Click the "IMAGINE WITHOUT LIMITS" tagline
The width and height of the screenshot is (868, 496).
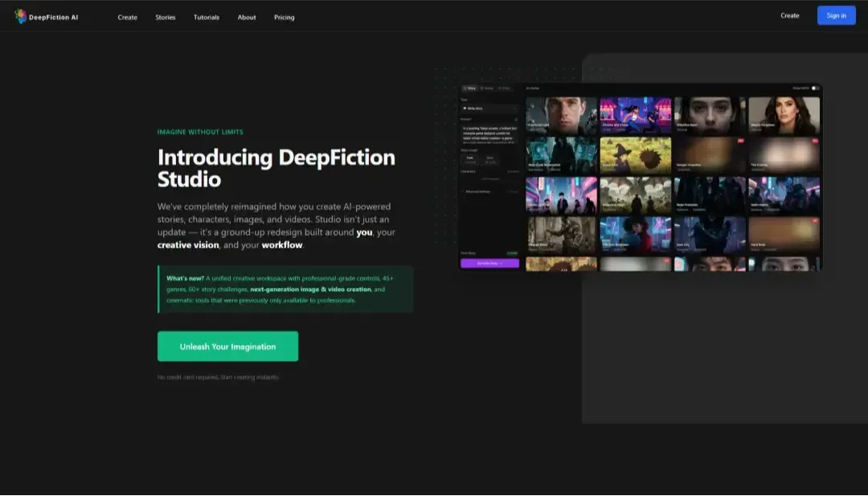200,132
